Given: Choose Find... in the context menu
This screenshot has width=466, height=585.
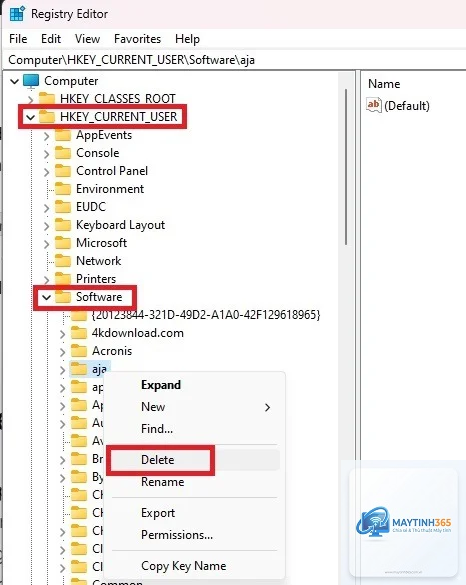Looking at the screenshot, I should coord(193,429).
